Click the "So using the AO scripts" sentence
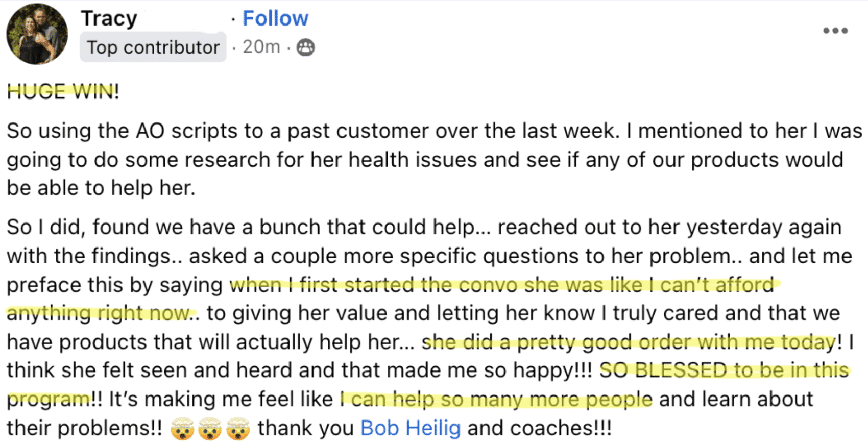The height and width of the screenshot is (445, 868). [x=123, y=131]
